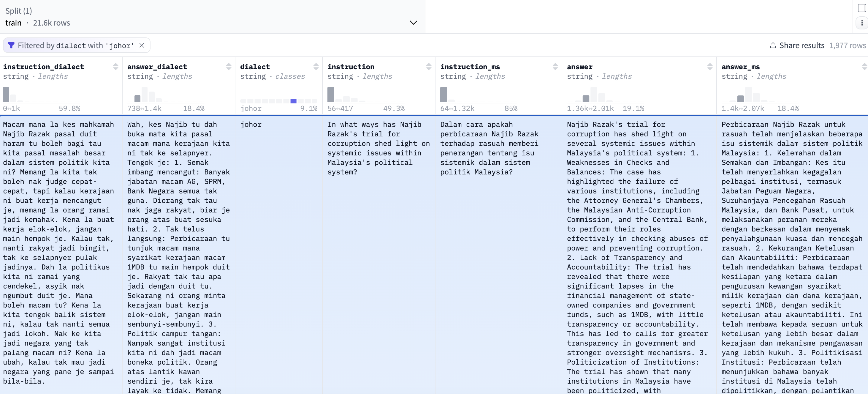The image size is (868, 394).
Task: Click the answer_dialect column header
Action: pyautogui.click(x=157, y=67)
